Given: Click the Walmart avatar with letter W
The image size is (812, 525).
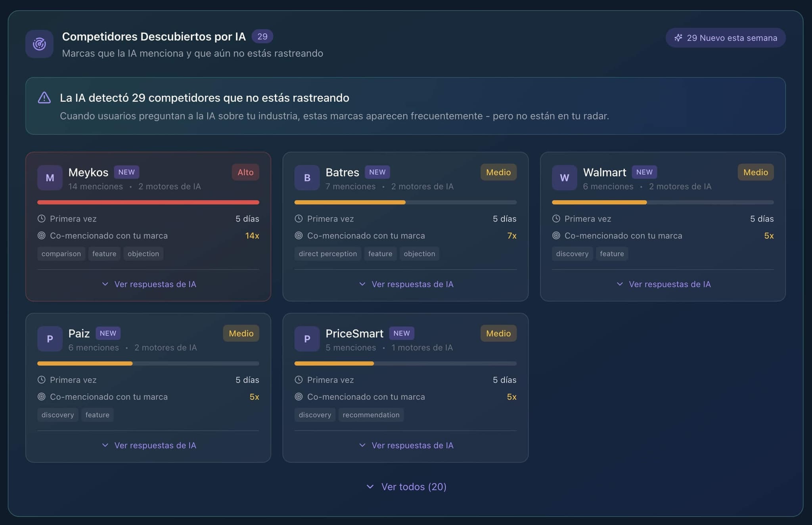Looking at the screenshot, I should 564,178.
